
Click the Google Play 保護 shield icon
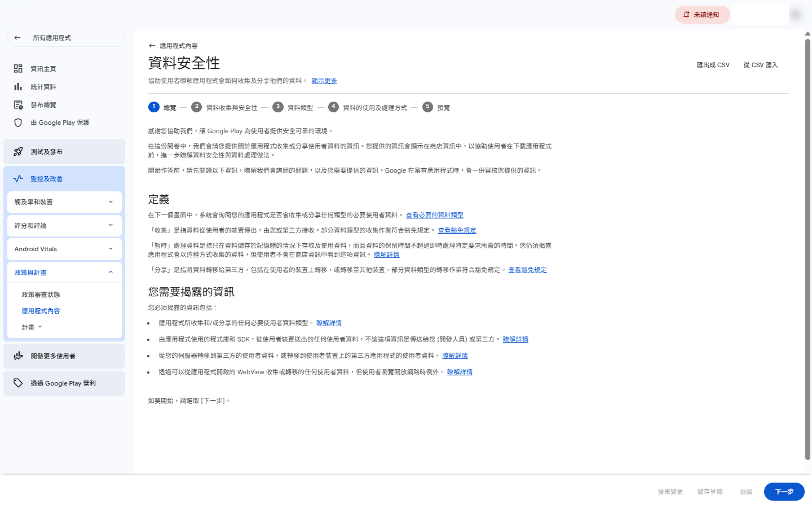[x=18, y=122]
